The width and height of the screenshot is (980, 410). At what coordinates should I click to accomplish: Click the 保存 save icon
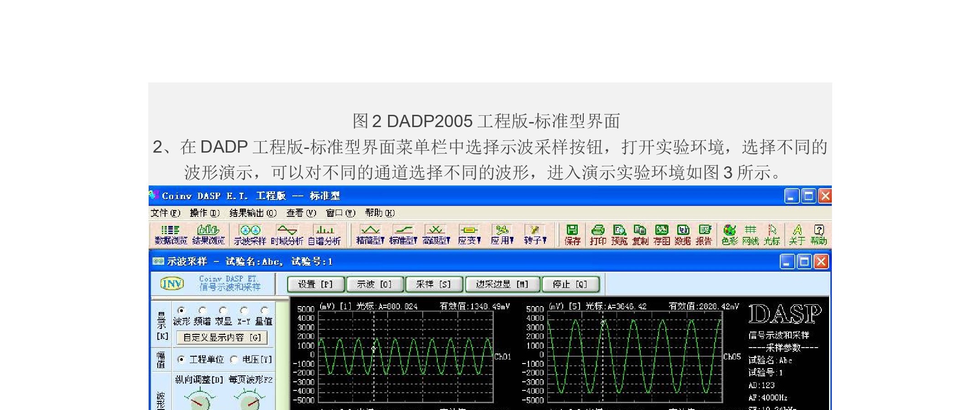pyautogui.click(x=572, y=235)
